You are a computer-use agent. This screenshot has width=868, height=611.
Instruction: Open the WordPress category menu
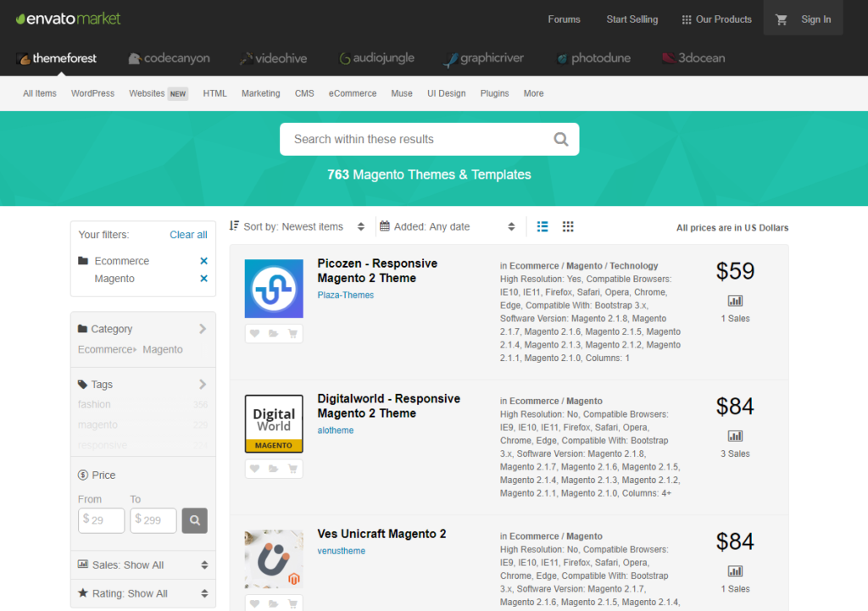pos(92,93)
